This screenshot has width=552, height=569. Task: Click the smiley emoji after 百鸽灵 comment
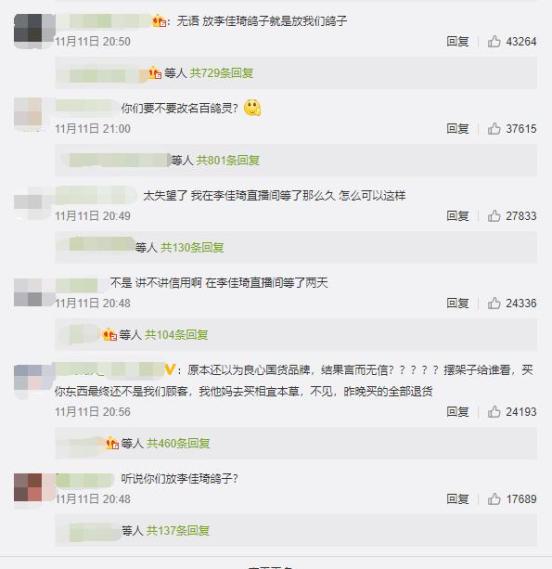pyautogui.click(x=253, y=108)
